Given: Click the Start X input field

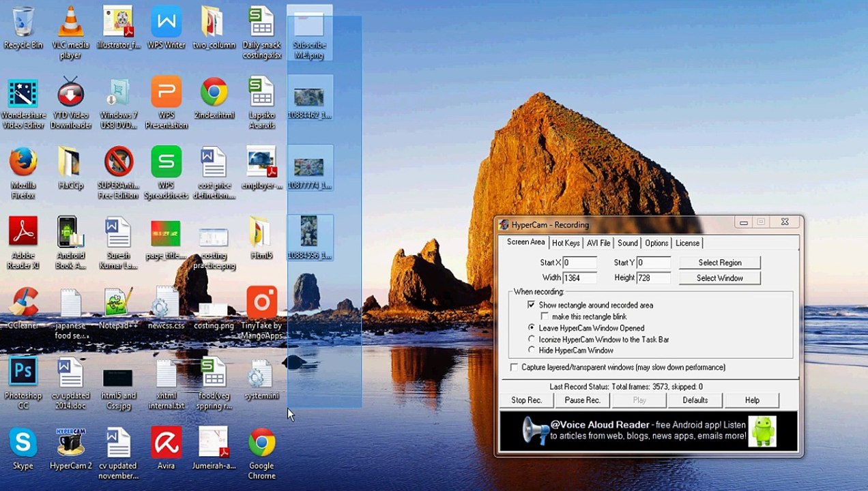Looking at the screenshot, I should click(x=579, y=263).
